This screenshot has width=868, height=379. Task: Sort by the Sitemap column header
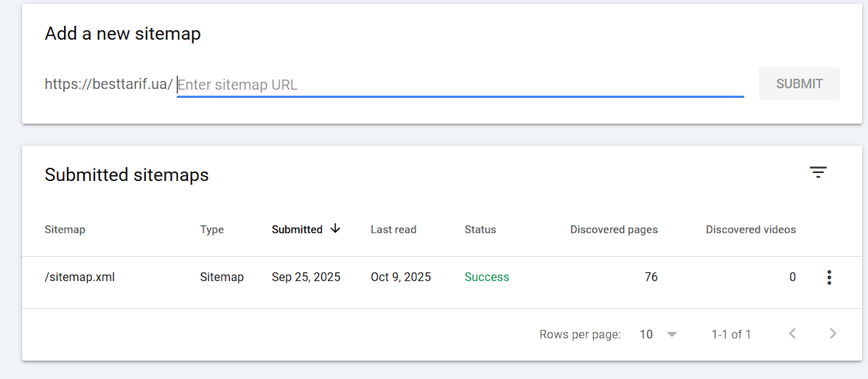click(x=65, y=230)
